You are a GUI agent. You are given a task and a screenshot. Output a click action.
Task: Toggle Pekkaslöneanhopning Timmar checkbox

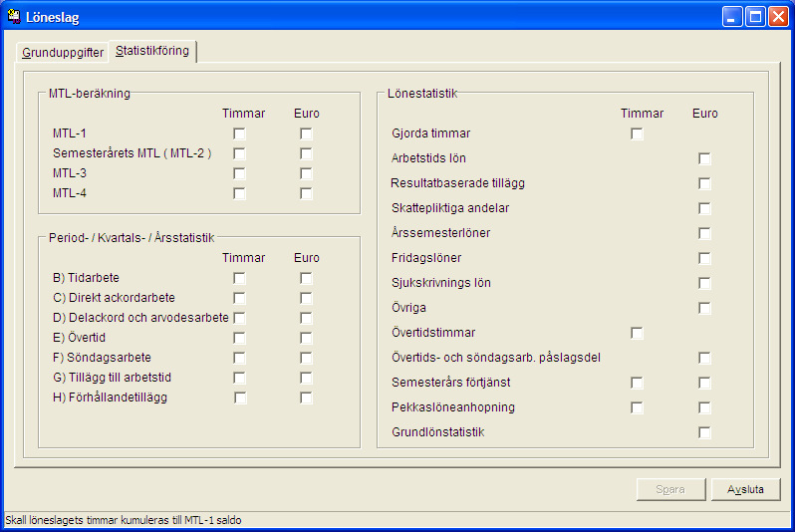pos(637,407)
